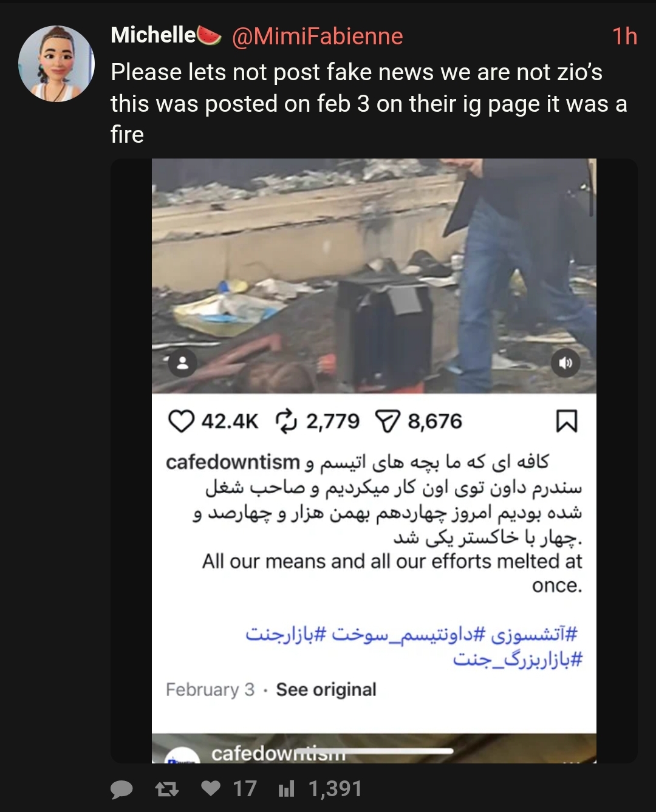Like the post using the heart with 17

click(x=211, y=788)
